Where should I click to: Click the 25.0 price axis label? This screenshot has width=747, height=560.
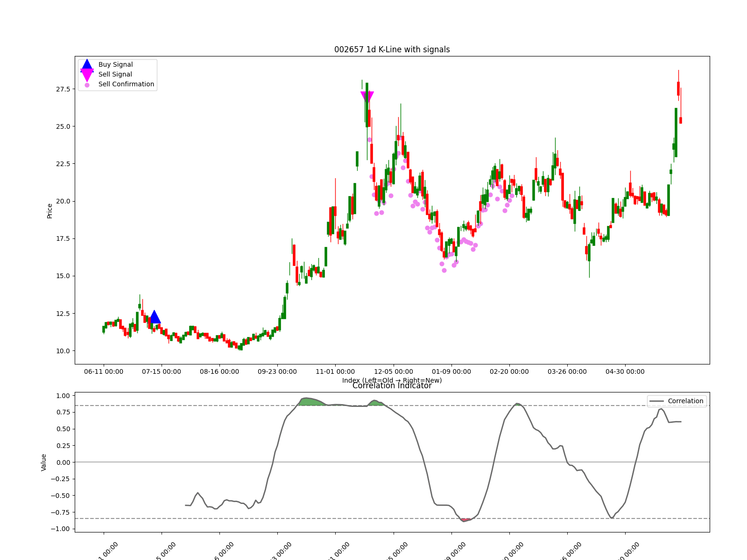pyautogui.click(x=63, y=126)
